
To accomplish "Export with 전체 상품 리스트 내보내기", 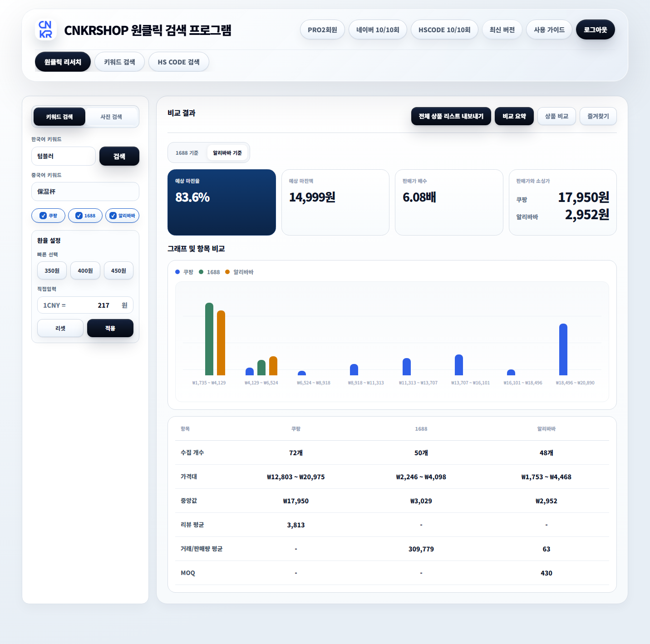I will point(451,116).
